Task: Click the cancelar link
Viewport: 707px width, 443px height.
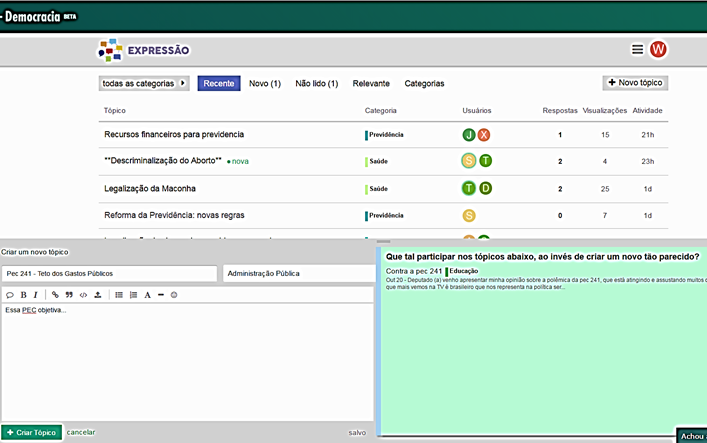Action: tap(81, 432)
